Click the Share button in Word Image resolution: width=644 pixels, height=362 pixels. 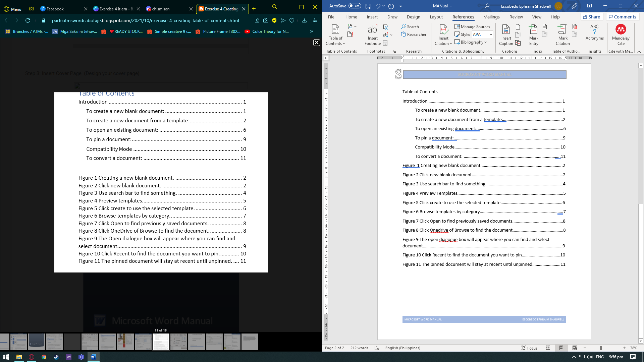click(x=592, y=17)
